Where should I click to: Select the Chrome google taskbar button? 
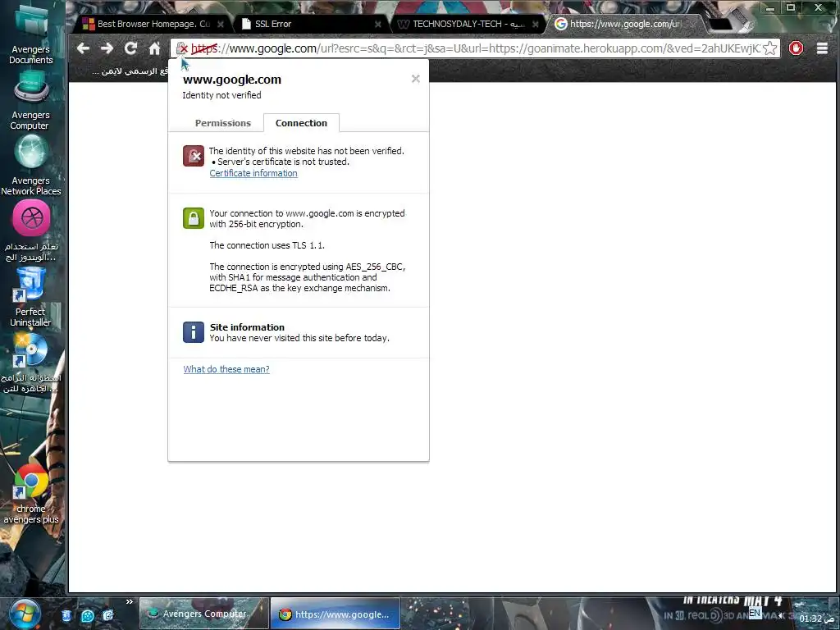click(x=336, y=614)
